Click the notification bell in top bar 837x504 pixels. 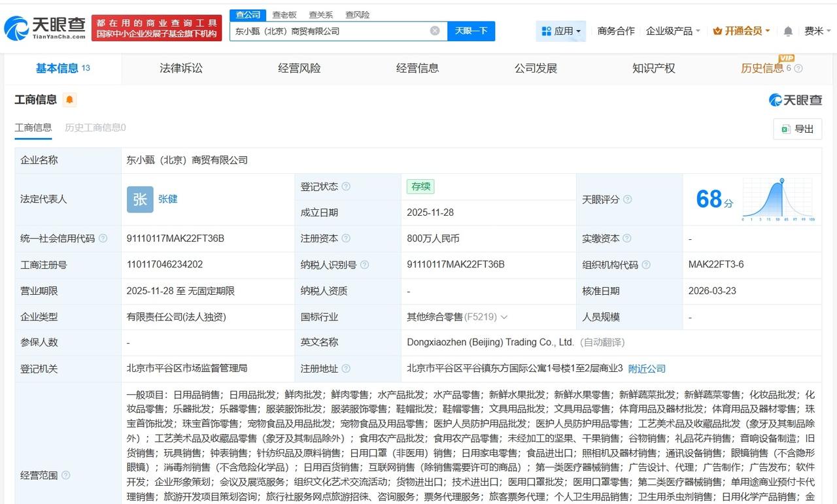(x=788, y=31)
